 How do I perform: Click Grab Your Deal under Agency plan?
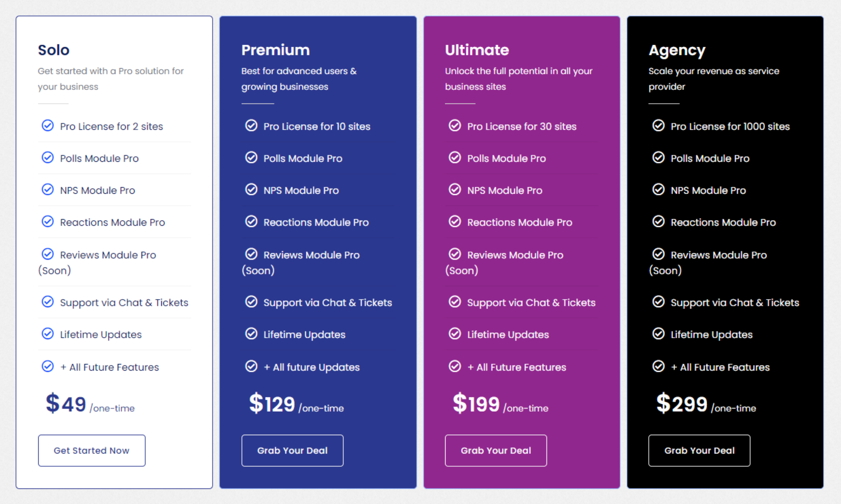click(699, 450)
